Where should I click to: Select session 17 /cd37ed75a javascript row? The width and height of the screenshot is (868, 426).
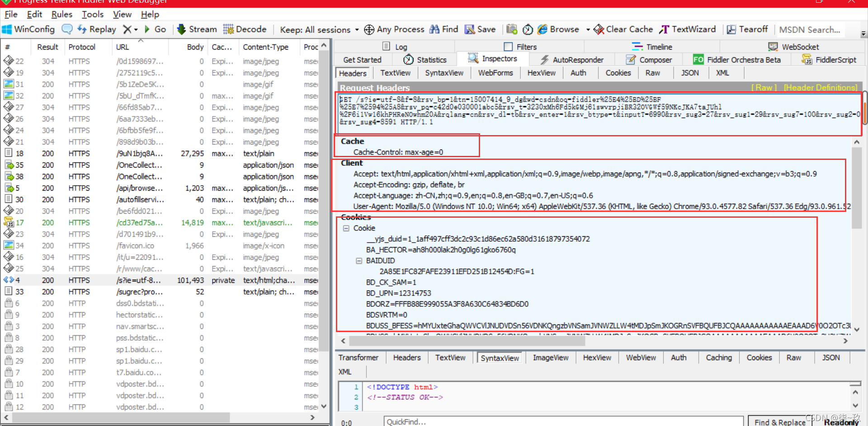(160, 223)
